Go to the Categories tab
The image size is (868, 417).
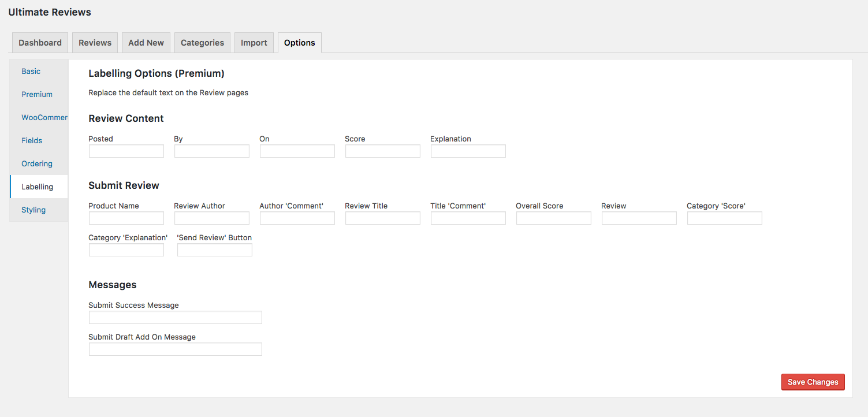202,43
